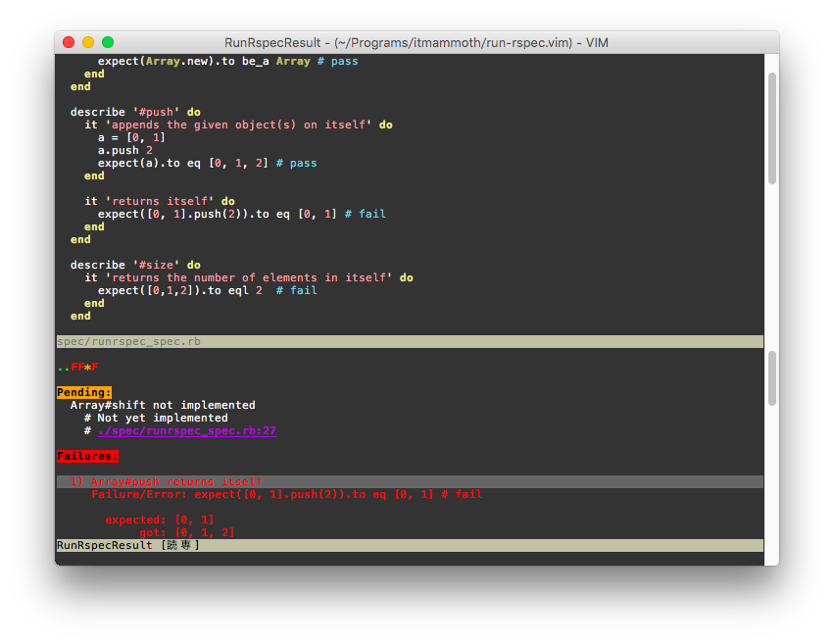
Task: Click the line 'describe '#push' do'
Action: pyautogui.click(x=135, y=112)
